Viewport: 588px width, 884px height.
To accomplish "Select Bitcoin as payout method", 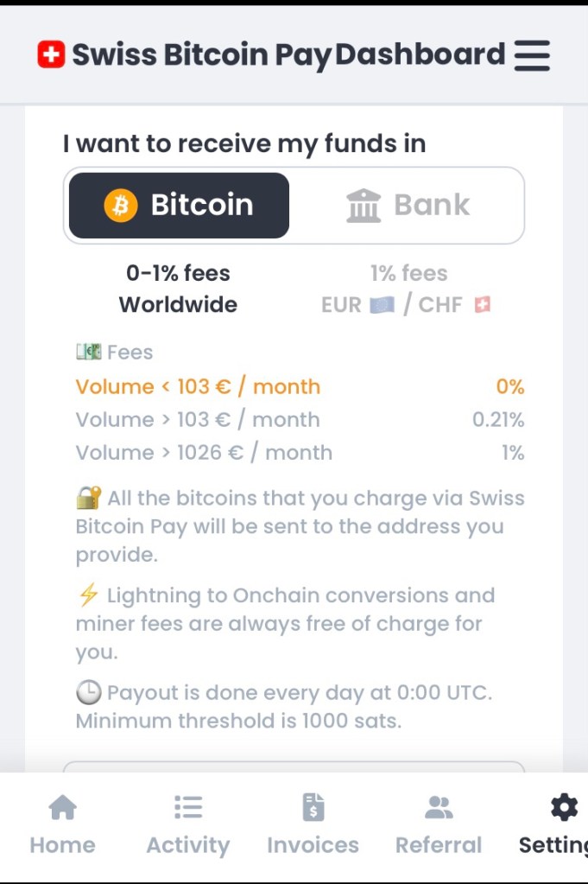I will coord(179,206).
